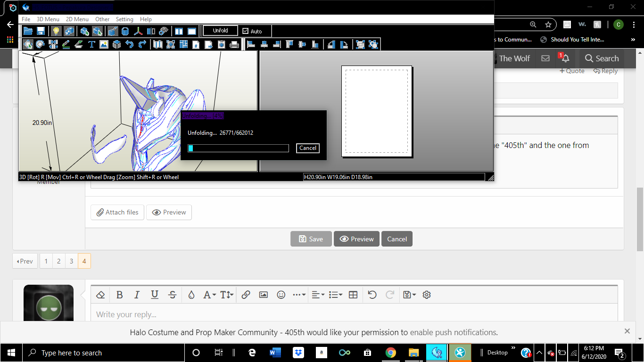The height and width of the screenshot is (362, 644).
Task: Click the Save floppy icon in Pepakura toolbar
Action: point(41,31)
